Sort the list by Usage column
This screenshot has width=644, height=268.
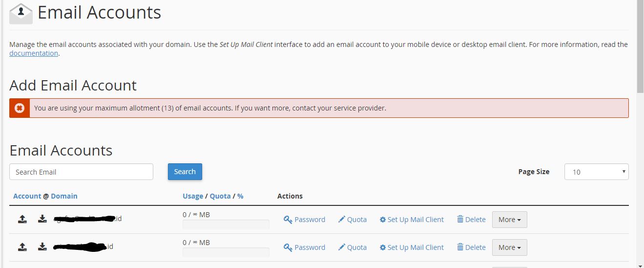(x=192, y=196)
